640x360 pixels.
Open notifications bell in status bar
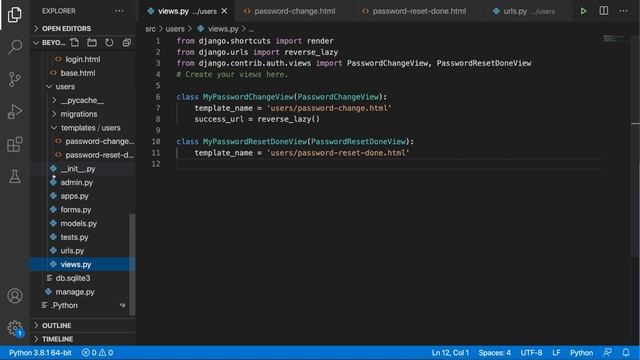[x=626, y=353]
